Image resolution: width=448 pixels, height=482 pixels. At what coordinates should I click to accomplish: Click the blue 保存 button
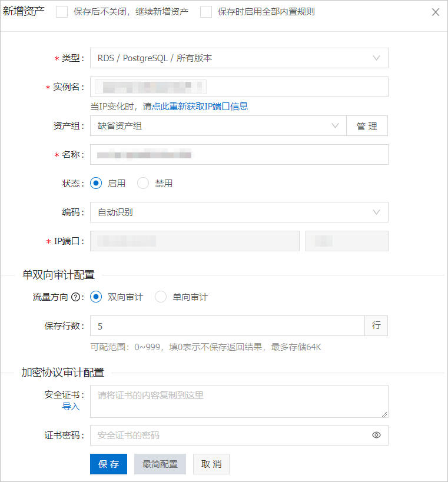click(x=108, y=464)
